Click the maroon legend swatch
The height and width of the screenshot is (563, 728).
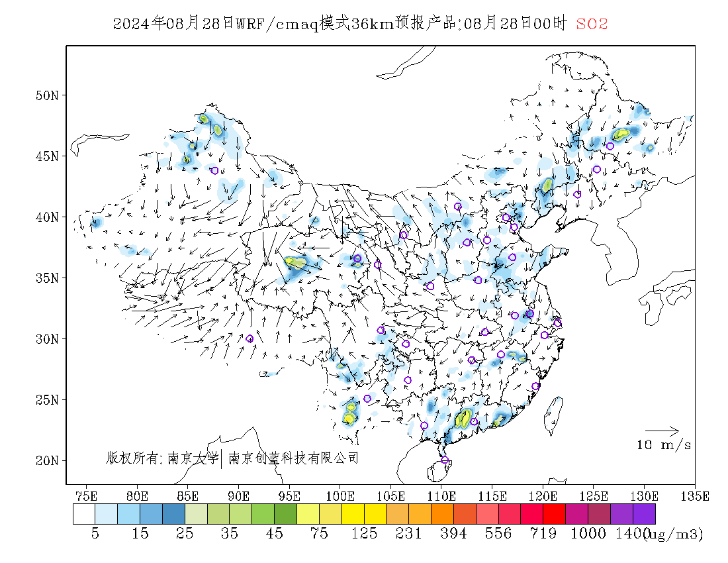coord(599,514)
